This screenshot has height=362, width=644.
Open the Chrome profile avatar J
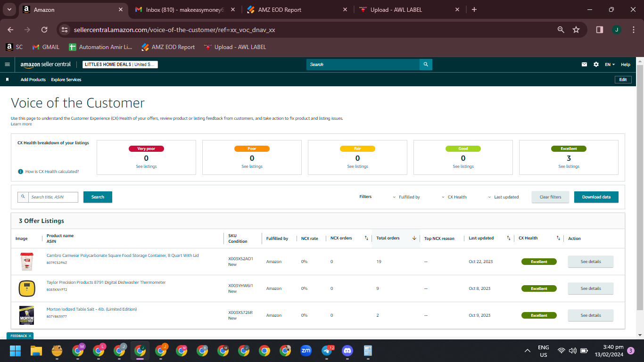[617, 30]
